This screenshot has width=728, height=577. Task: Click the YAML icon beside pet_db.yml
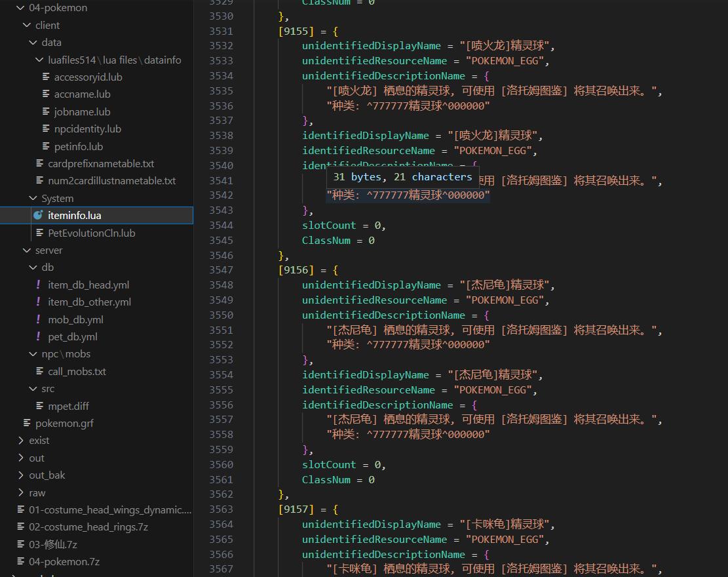39,336
